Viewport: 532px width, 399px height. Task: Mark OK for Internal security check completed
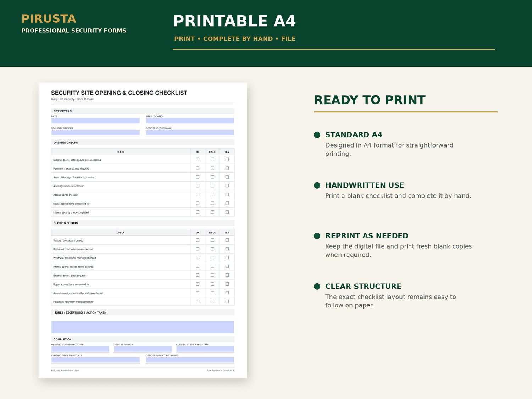tap(198, 212)
